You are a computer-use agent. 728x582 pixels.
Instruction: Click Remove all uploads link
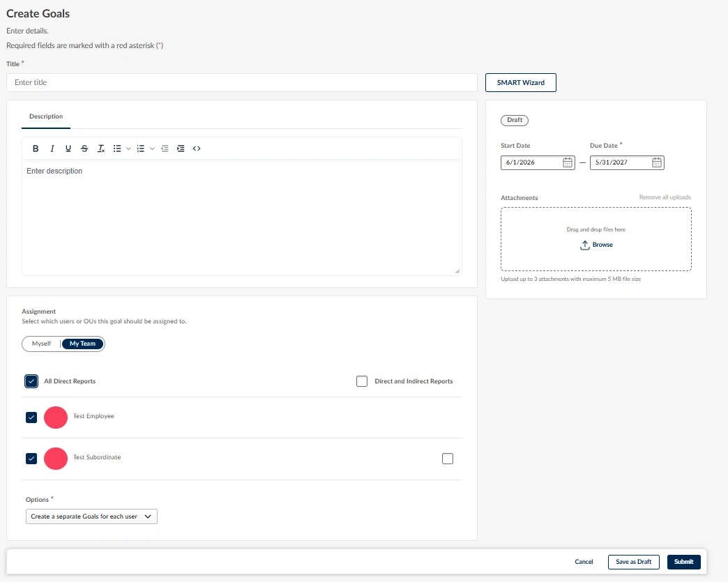(665, 197)
